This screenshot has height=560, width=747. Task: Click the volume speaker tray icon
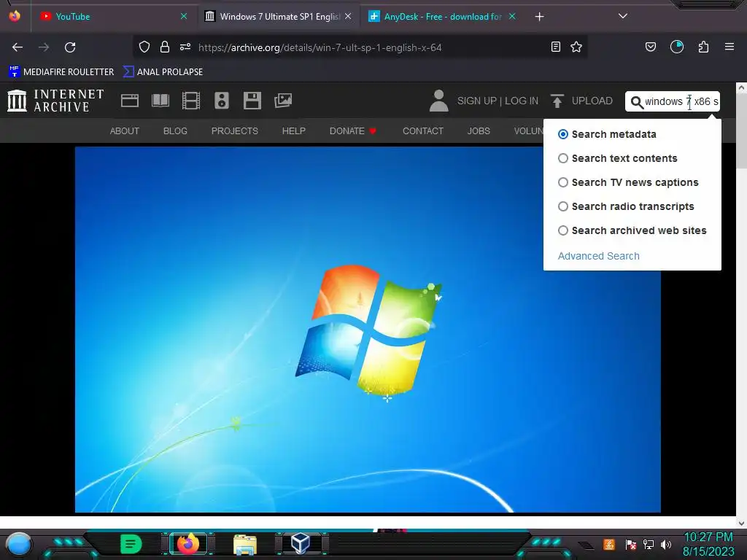click(x=666, y=544)
